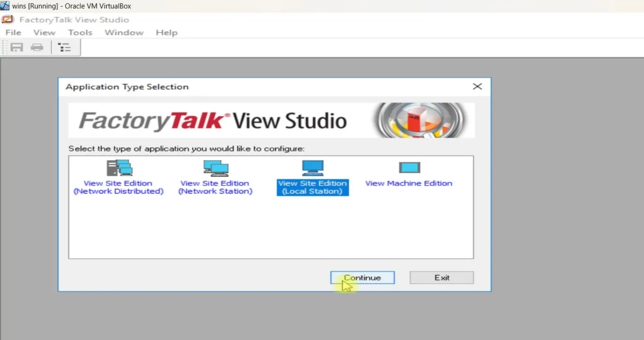This screenshot has width=644, height=340.
Task: Open the Tools menu
Action: tap(80, 32)
